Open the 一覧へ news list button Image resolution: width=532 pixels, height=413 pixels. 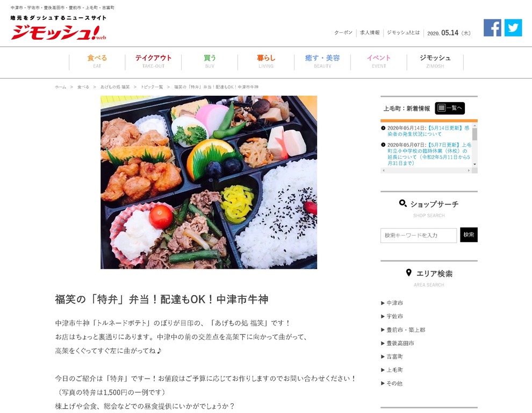click(x=450, y=108)
